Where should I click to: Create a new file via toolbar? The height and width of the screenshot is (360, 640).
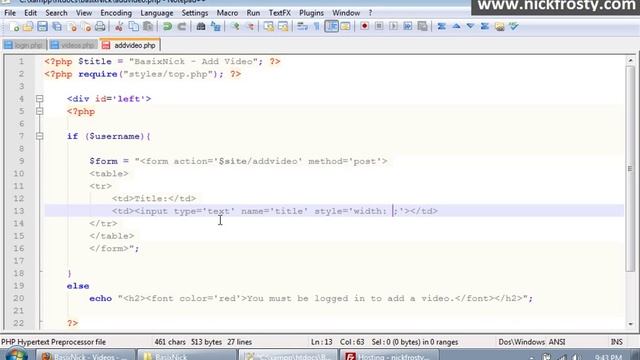pyautogui.click(x=14, y=27)
